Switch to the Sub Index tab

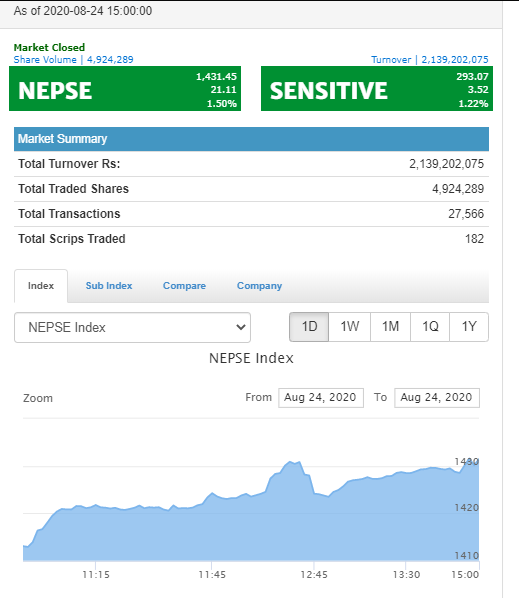[x=109, y=286]
